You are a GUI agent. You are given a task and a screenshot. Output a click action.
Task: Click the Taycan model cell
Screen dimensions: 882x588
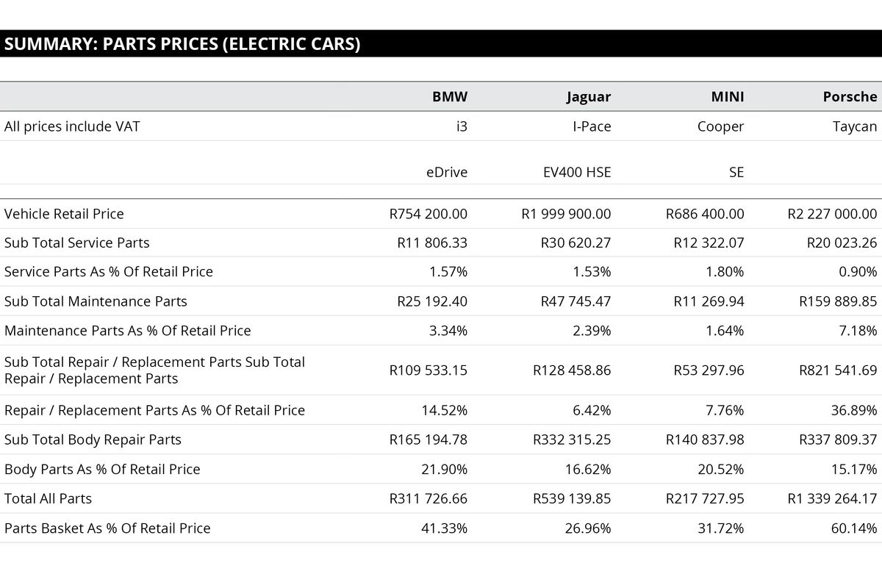click(x=855, y=126)
